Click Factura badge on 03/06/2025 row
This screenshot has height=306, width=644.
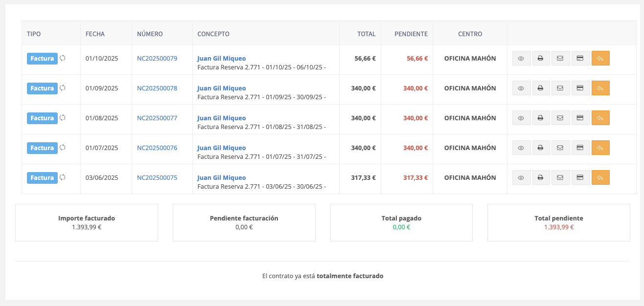pyautogui.click(x=42, y=178)
